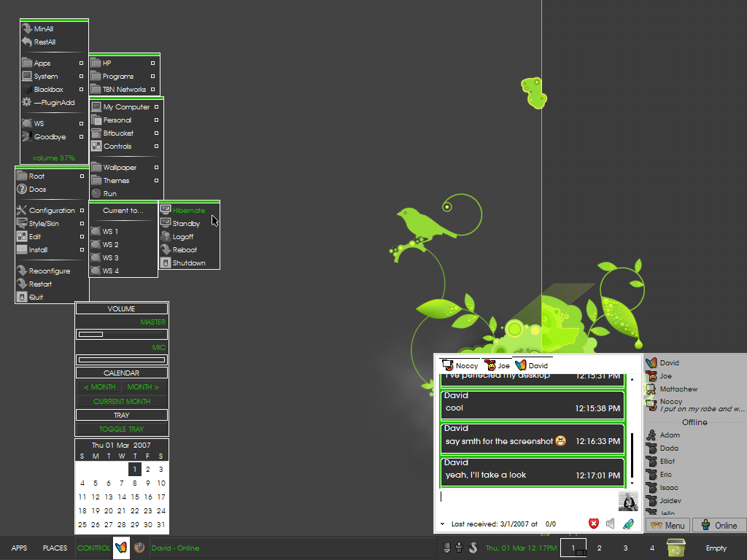The width and height of the screenshot is (747, 560).
Task: Switch to workspace 3 on the taskbar
Action: coord(625,548)
